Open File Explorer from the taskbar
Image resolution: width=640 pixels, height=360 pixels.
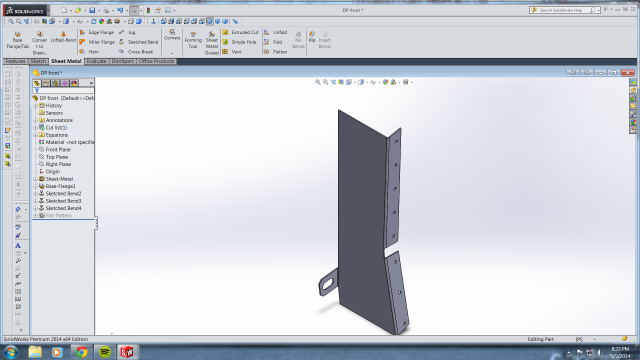pyautogui.click(x=35, y=352)
